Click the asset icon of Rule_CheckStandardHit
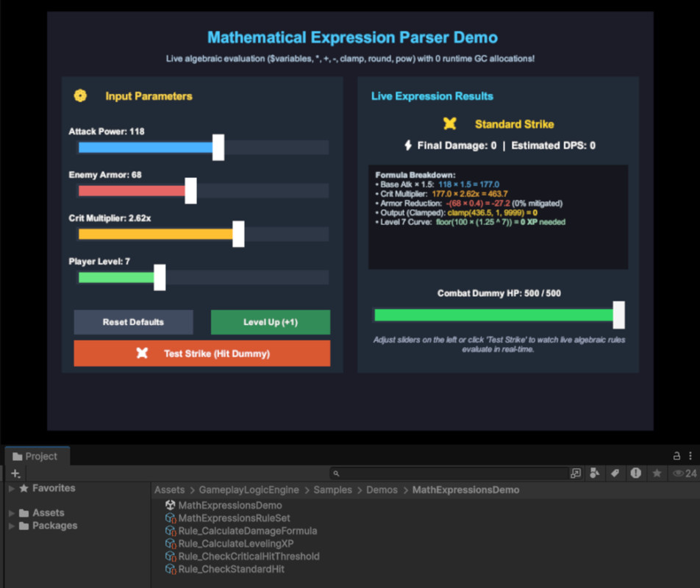The image size is (700, 588). pyautogui.click(x=171, y=570)
